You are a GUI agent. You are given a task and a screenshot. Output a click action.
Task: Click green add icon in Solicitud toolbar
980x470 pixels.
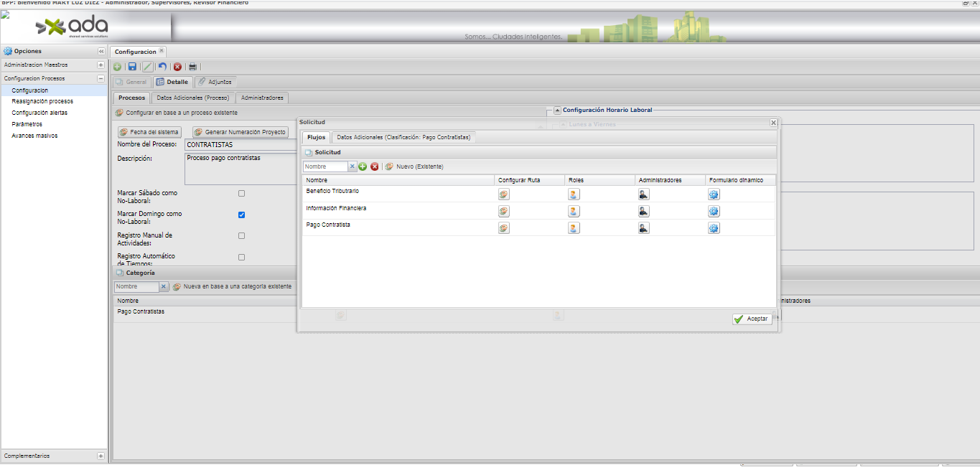[x=363, y=166]
